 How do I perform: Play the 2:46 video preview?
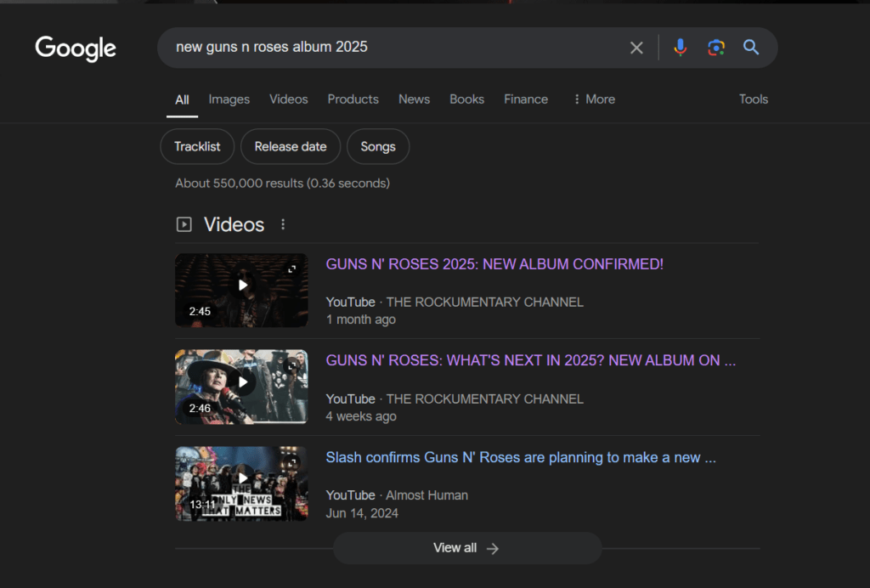(x=242, y=382)
